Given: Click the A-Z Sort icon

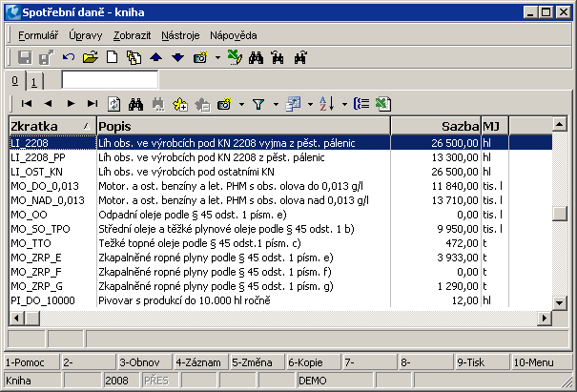Looking at the screenshot, I should click(x=327, y=104).
